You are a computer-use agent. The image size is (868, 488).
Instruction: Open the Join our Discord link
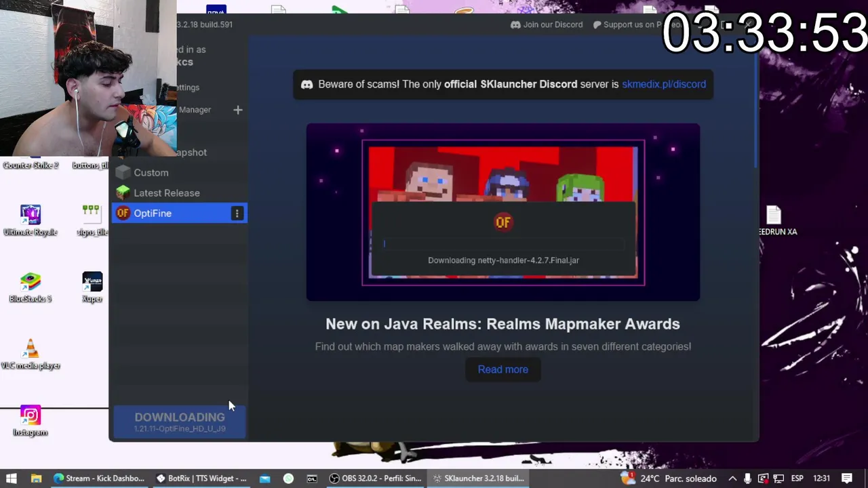coord(547,24)
